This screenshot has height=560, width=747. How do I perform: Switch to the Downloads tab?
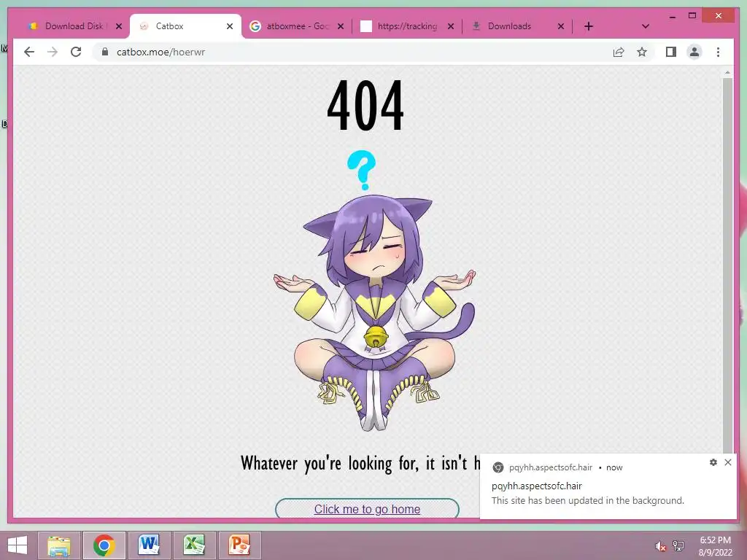[x=509, y=26]
